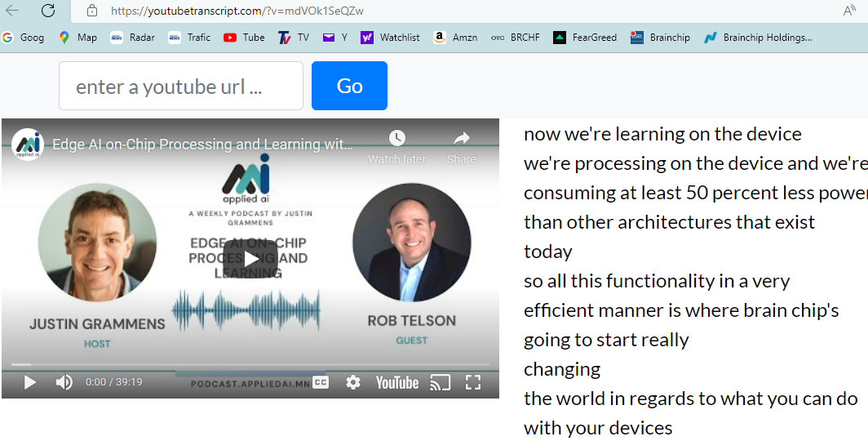Open video settings gear icon
Screen dimensions: 868x441
pyautogui.click(x=352, y=382)
